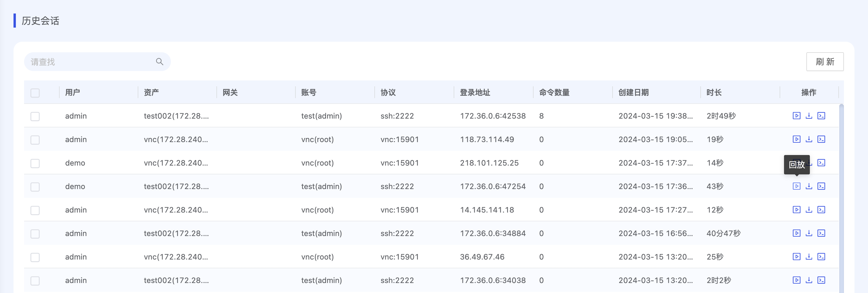The image size is (868, 293).
Task: Tick the select-all checkbox in table header
Action: (x=35, y=92)
